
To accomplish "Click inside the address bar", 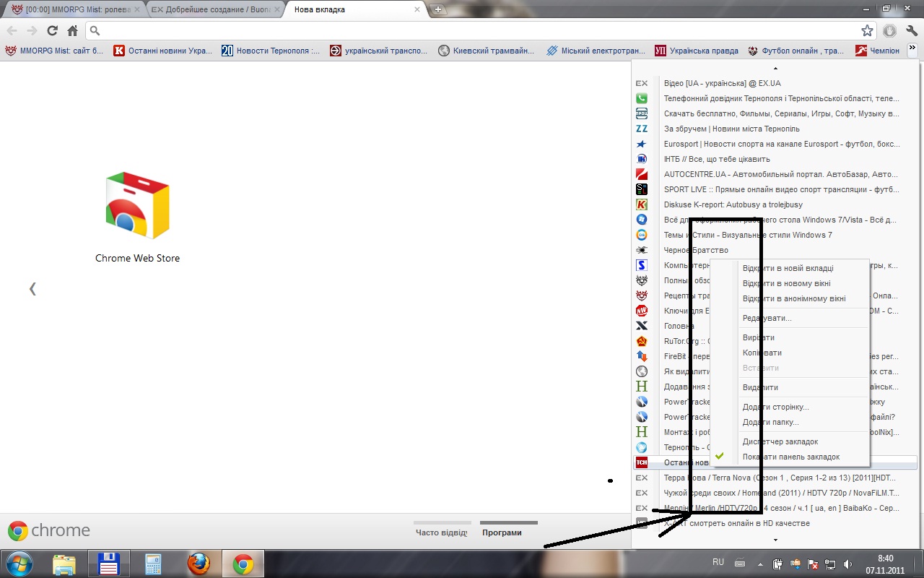I will [x=480, y=31].
